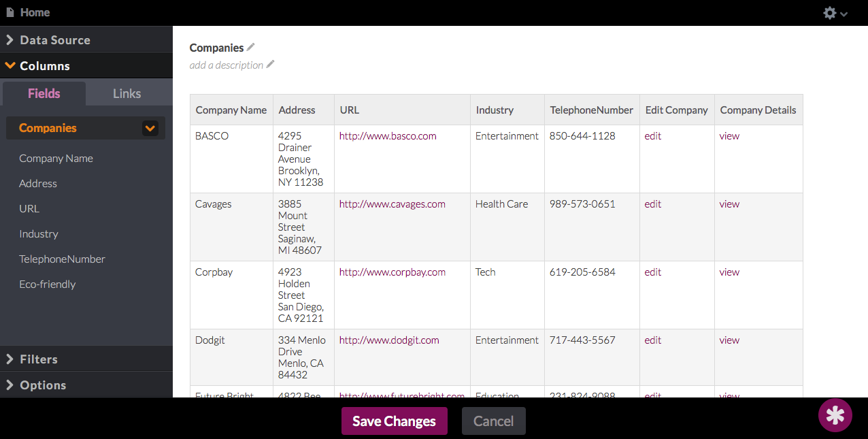Click edit link for BASCO
The image size is (868, 439).
pyautogui.click(x=653, y=135)
